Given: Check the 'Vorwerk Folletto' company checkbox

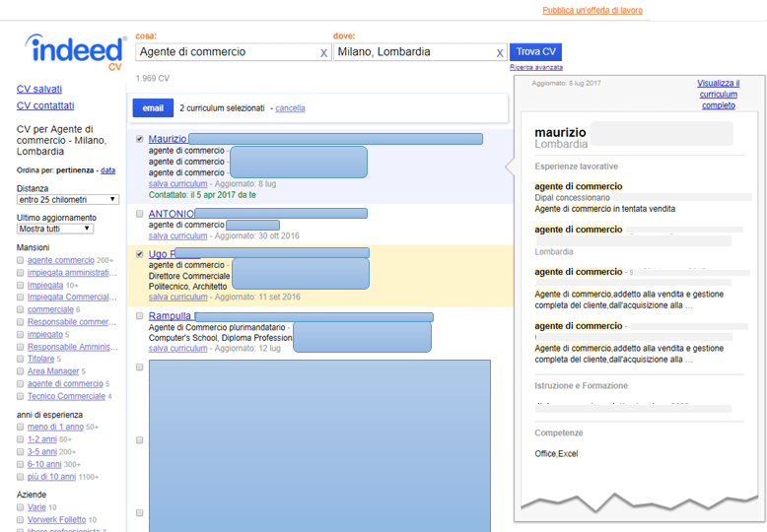Looking at the screenshot, I should pos(20,520).
